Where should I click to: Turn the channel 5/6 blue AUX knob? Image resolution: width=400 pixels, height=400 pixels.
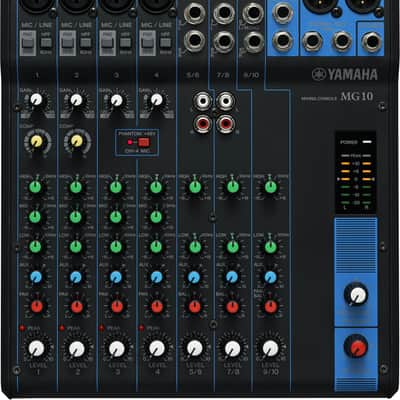coord(194,277)
